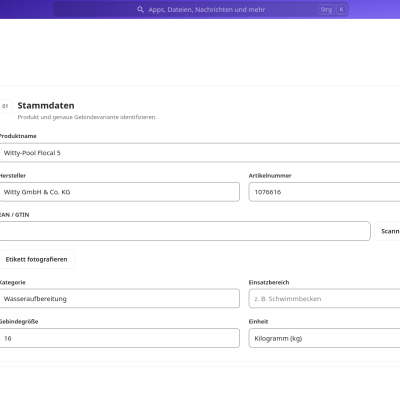Open the 'Apps, Dateien, Nachrichten und mehr' search bar
This screenshot has width=400, height=400.
coord(201,9)
